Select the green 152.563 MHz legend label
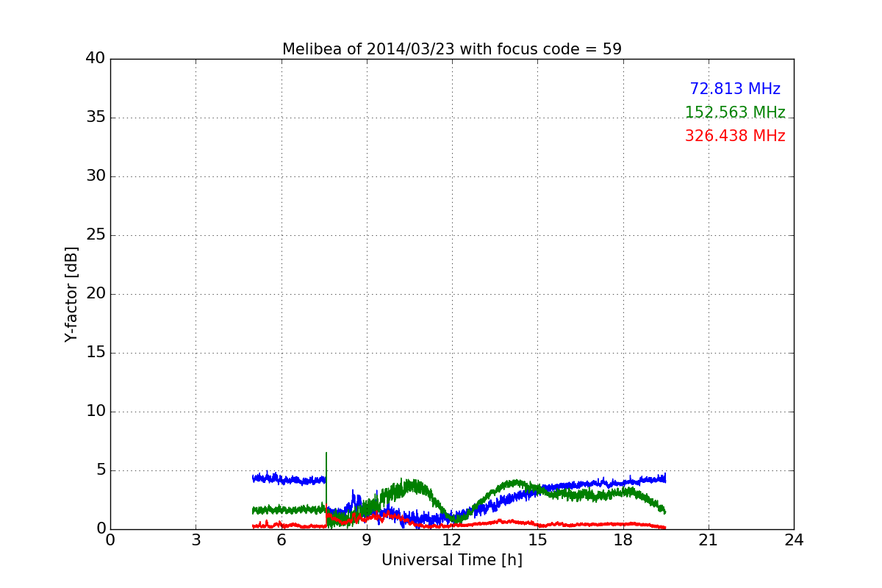This screenshot has height=588, width=882. click(x=735, y=112)
